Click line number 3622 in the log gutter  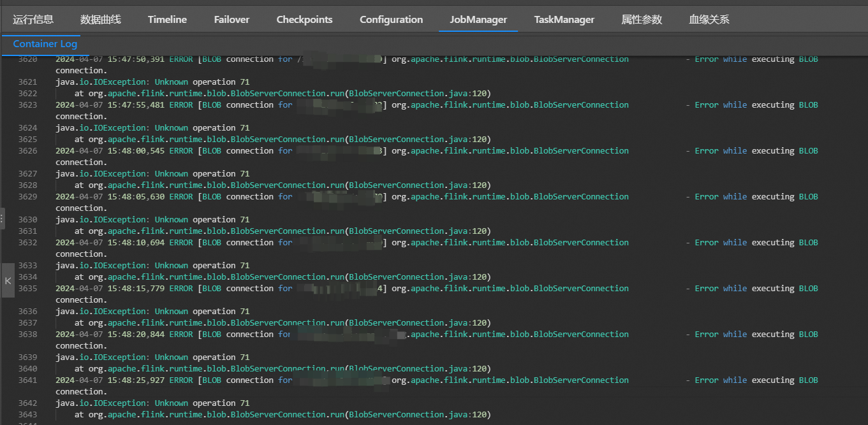[27, 93]
